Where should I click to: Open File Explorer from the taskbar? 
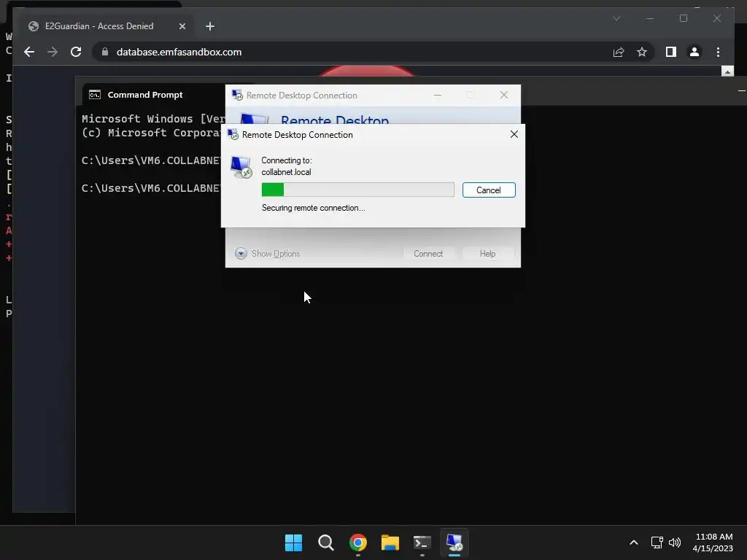click(x=390, y=542)
